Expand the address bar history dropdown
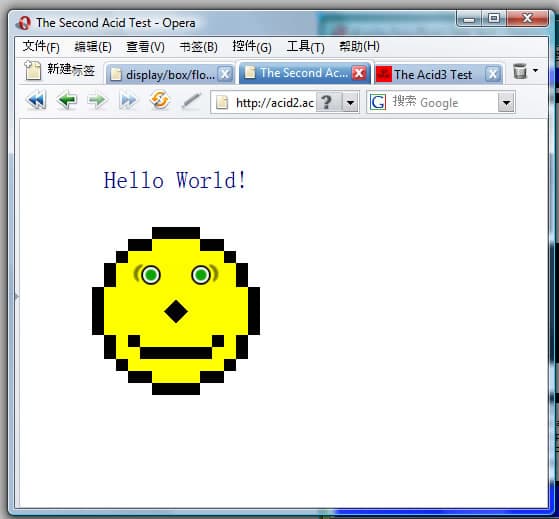The image size is (559, 519). pos(350,103)
